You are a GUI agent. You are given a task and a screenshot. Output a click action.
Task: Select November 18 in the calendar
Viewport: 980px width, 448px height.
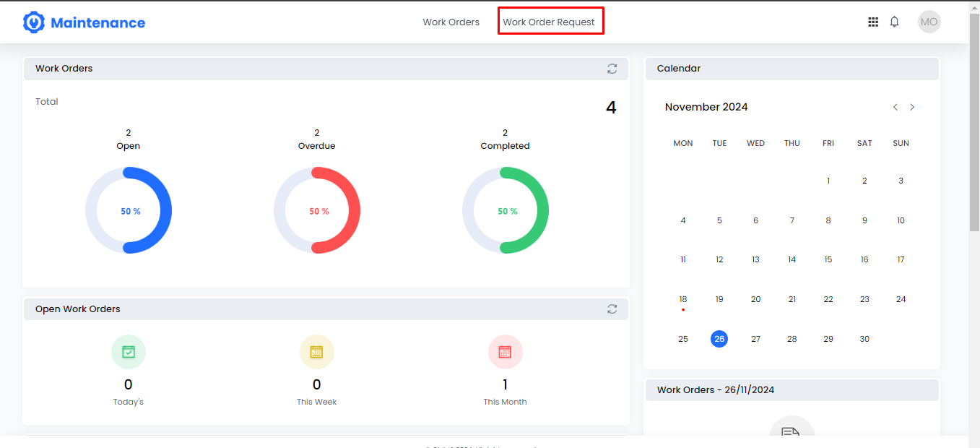pyautogui.click(x=683, y=299)
